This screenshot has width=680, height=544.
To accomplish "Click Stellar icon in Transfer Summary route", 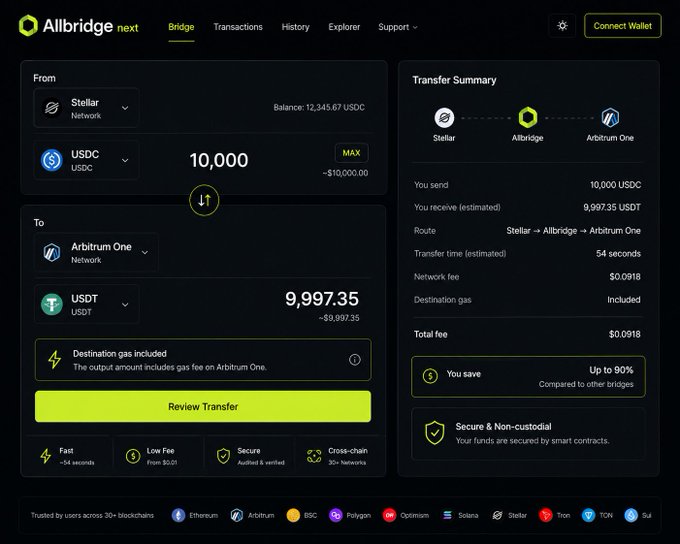I will [444, 118].
